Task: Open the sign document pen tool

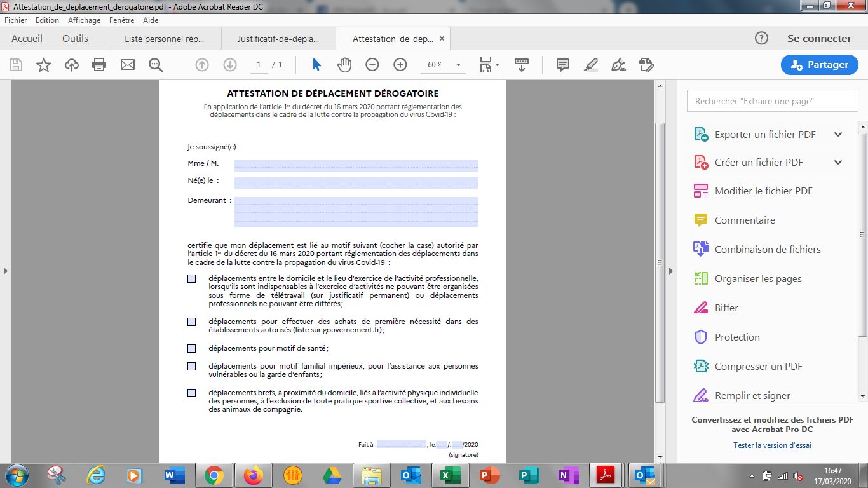Action: (x=618, y=65)
